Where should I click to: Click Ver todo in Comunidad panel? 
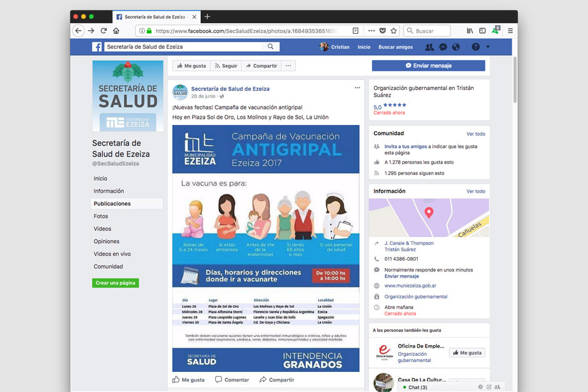click(476, 134)
